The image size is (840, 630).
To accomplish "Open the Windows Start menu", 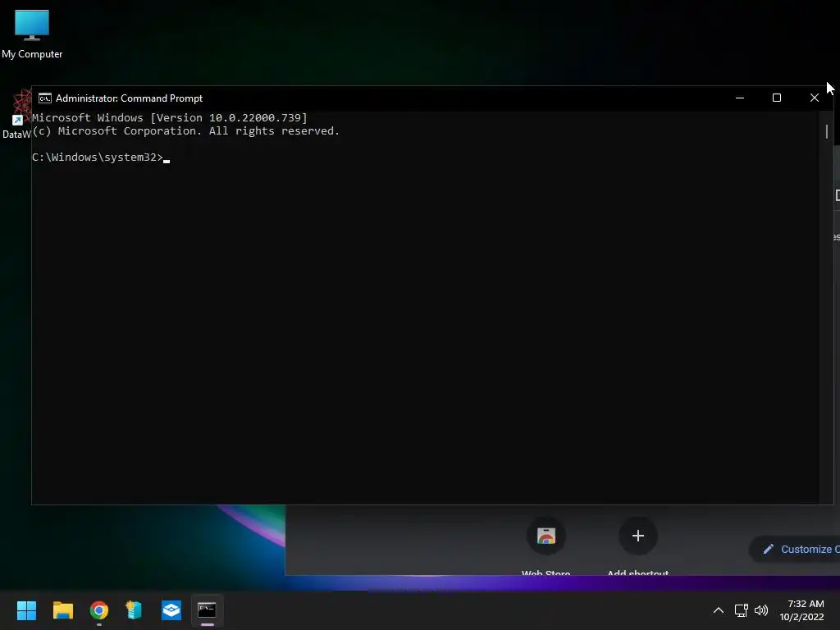I will click(x=26, y=610).
